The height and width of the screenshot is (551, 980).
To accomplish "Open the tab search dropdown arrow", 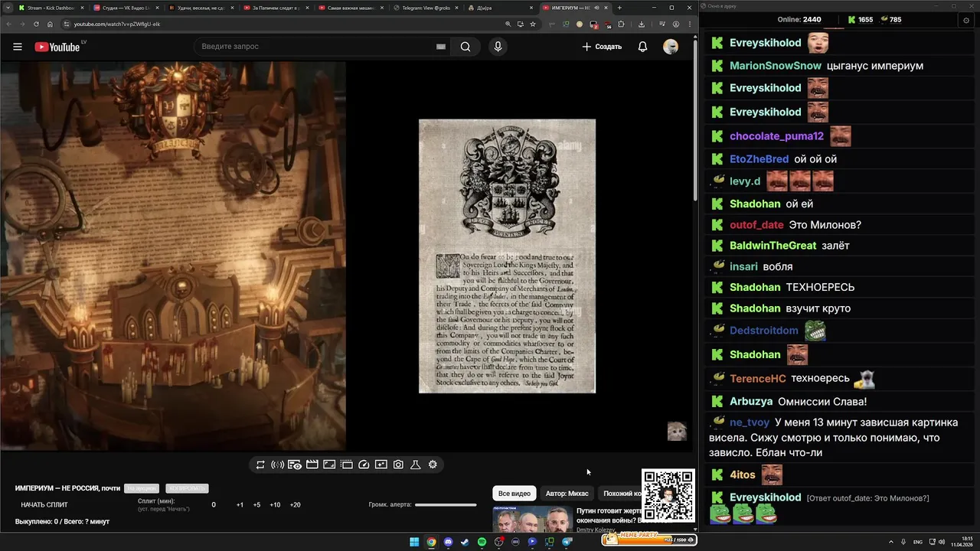I will tap(6, 8).
